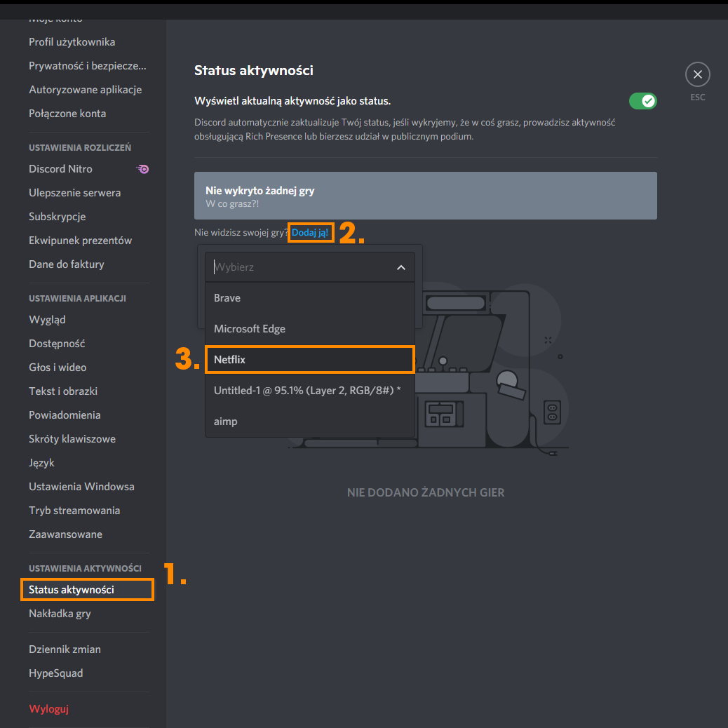The image size is (728, 728).
Task: Go to Dane do faktury
Action: click(x=67, y=264)
